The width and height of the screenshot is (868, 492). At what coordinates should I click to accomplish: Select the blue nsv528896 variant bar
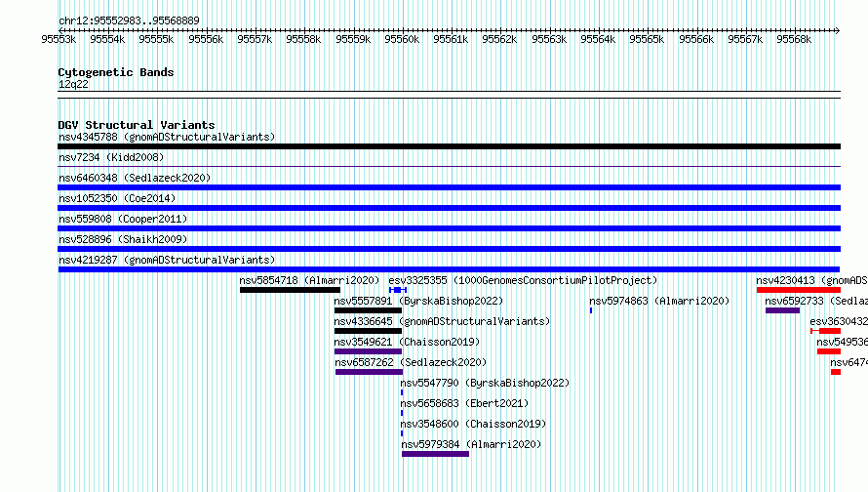449,249
